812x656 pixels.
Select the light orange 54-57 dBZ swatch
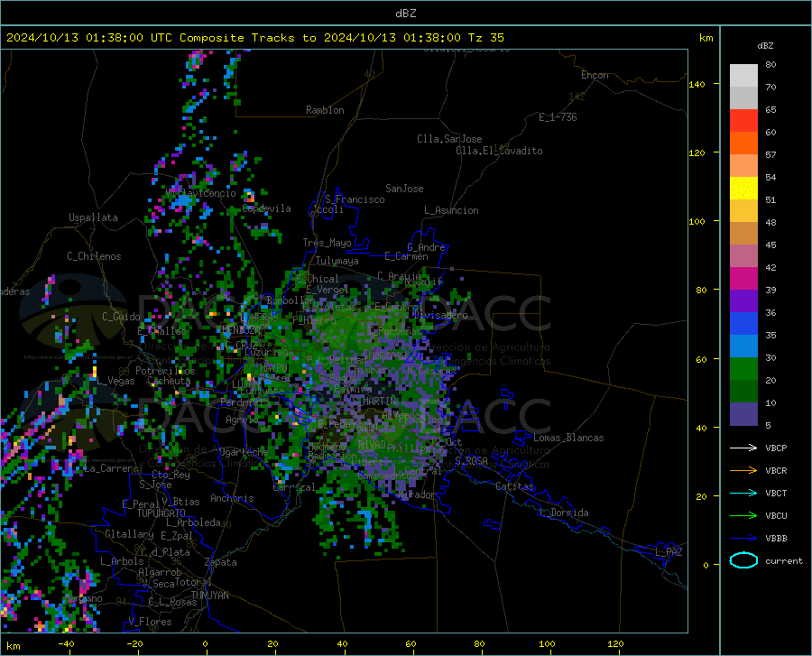[743, 166]
